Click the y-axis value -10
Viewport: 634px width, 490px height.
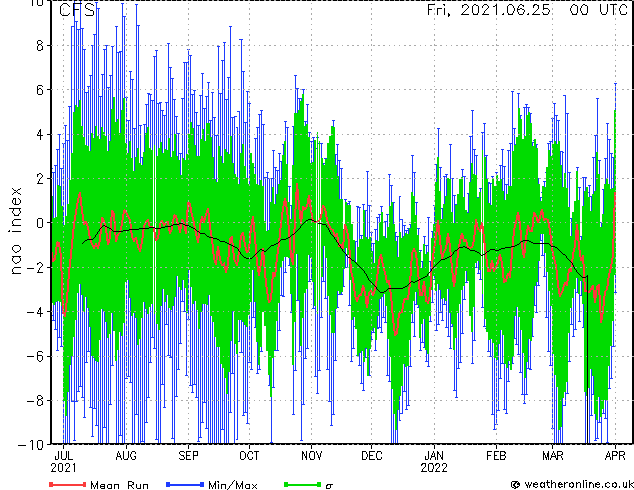pos(31,445)
